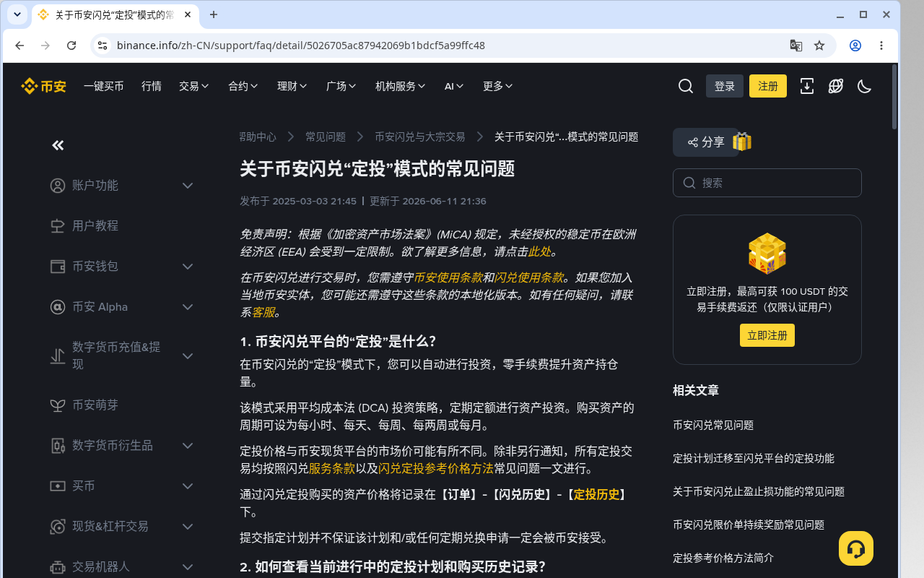924x578 pixels.
Task: Click the 分享 share button
Action: pyautogui.click(x=706, y=142)
